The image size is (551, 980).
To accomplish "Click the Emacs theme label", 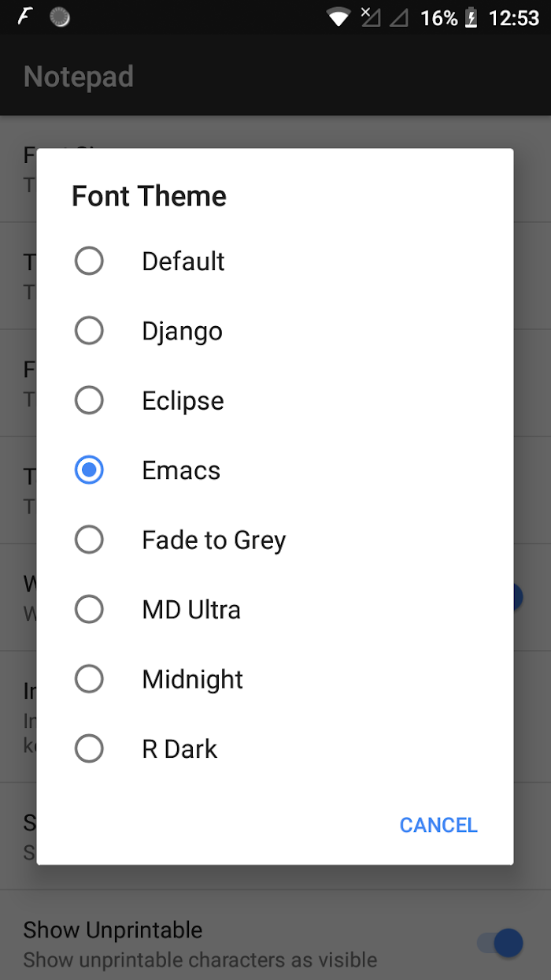I will [181, 470].
